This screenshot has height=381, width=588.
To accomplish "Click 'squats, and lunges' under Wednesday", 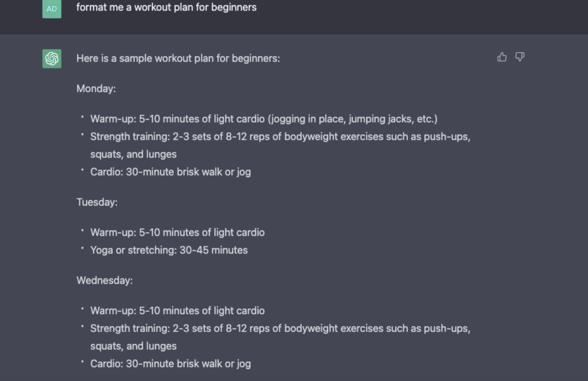I will (x=133, y=346).
